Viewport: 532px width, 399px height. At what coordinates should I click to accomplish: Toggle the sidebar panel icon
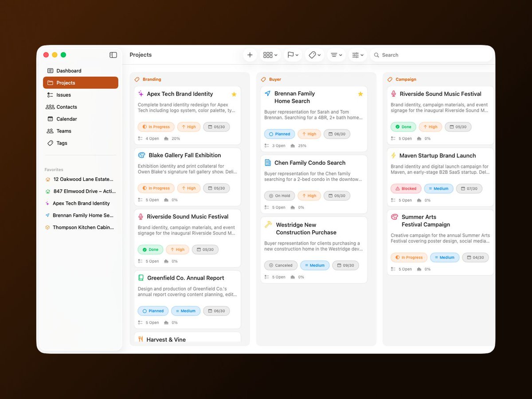point(113,55)
